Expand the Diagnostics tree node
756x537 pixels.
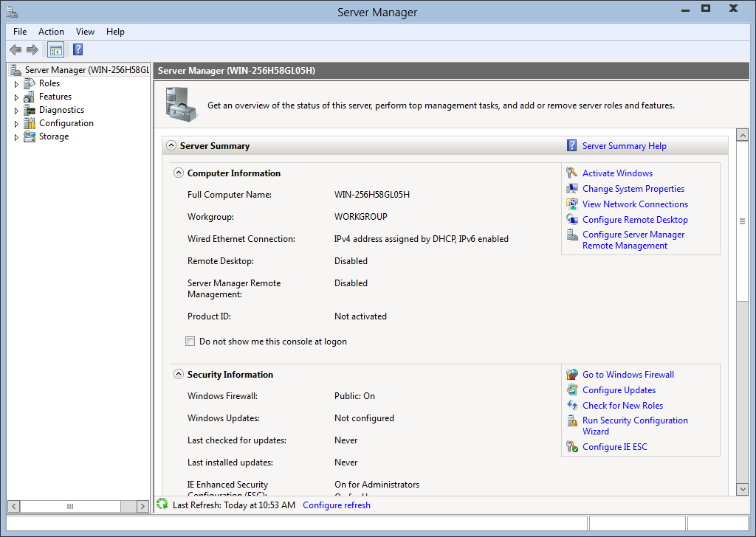(16, 111)
